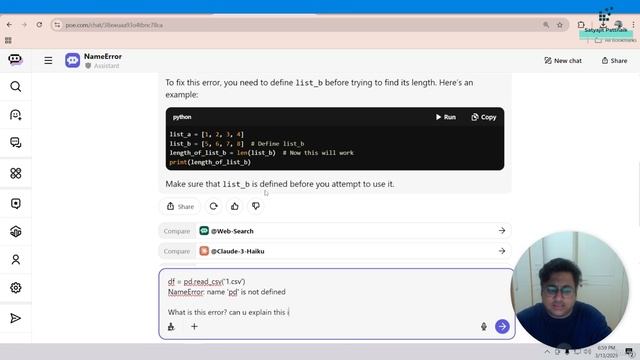Send the message with arrow button

(502, 327)
